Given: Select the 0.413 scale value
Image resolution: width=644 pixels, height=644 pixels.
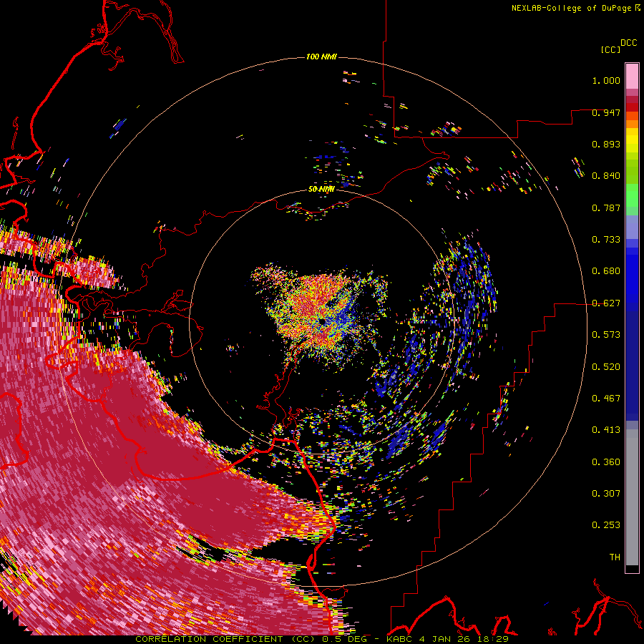Looking at the screenshot, I should pos(606,430).
